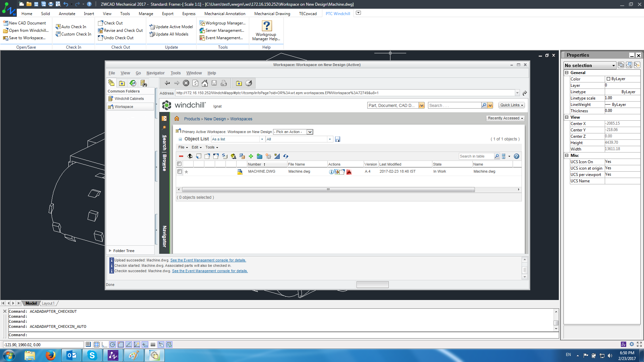Expand the Folder Tree section
Image resolution: width=644 pixels, height=362 pixels.
[x=110, y=250]
